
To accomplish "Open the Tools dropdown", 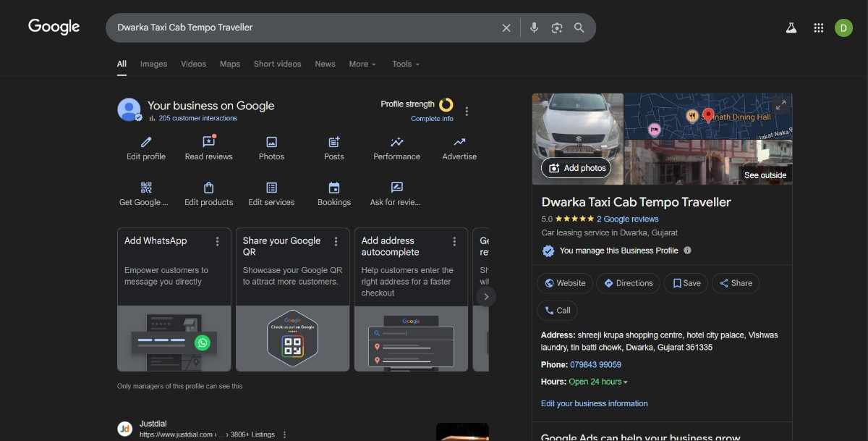I will [x=405, y=64].
